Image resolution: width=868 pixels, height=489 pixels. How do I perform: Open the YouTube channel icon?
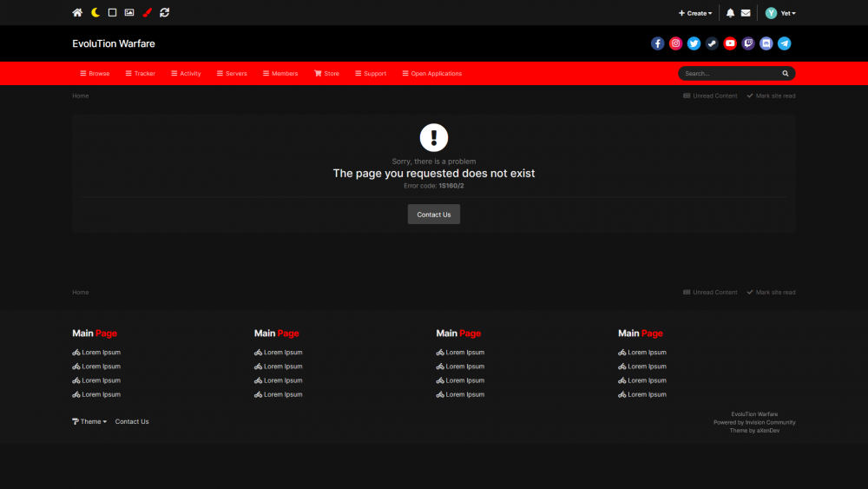(x=730, y=43)
